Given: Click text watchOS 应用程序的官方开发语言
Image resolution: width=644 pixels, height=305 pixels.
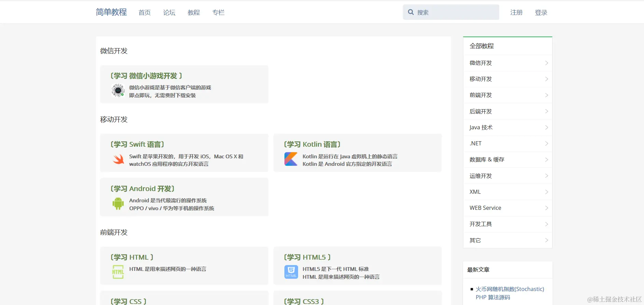Looking at the screenshot, I should tap(169, 164).
